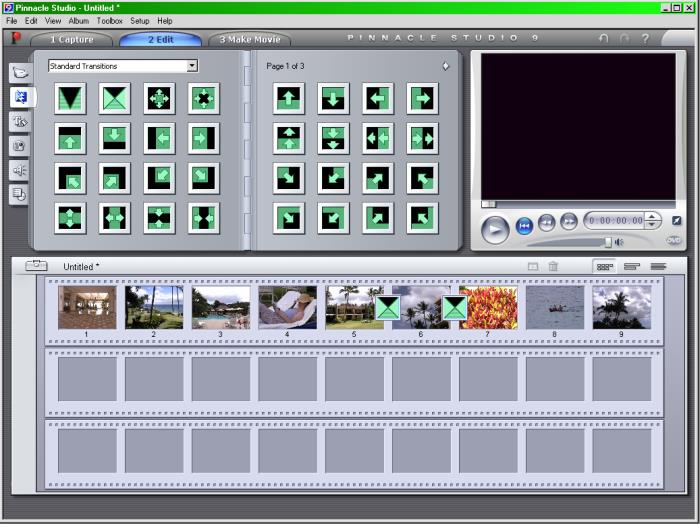The image size is (700, 524).
Task: Switch to the 1 Capture tab
Action: click(x=71, y=39)
